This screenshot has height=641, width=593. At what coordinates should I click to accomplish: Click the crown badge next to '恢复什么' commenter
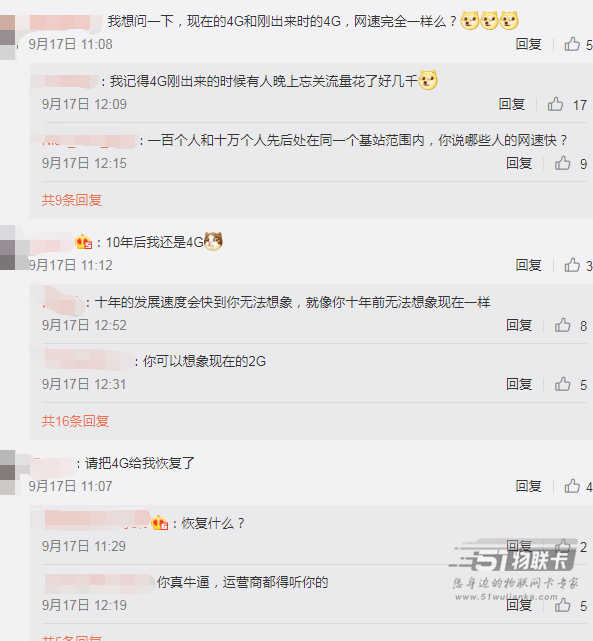click(x=160, y=522)
